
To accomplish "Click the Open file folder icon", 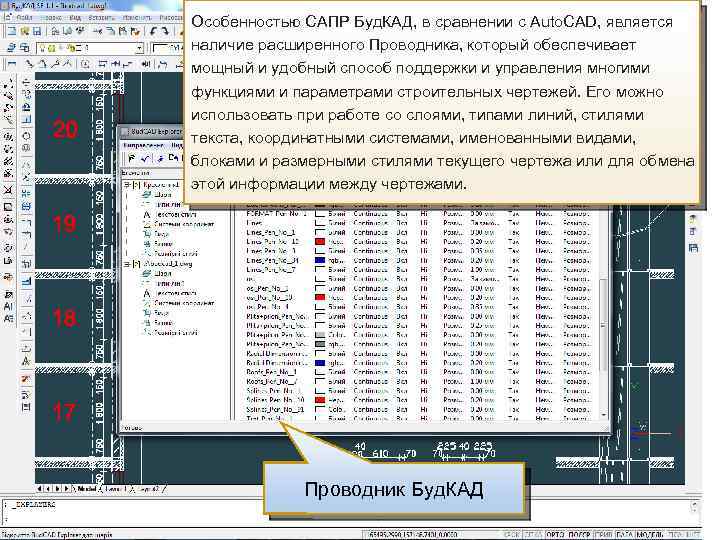I will (x=24, y=31).
